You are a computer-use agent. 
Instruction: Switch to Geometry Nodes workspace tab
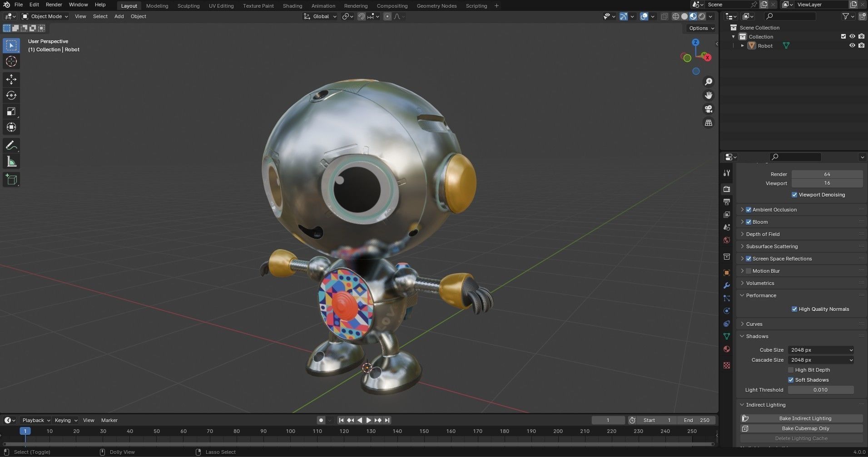[x=436, y=5]
